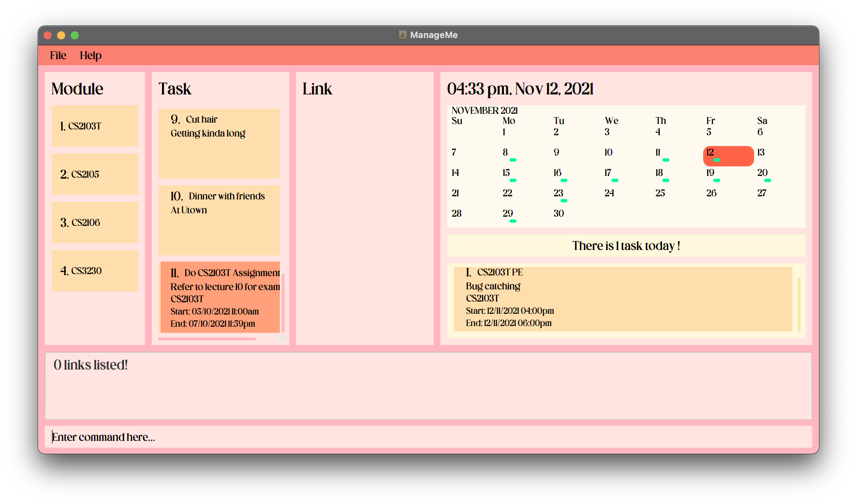Select the CS2103T module card
The width and height of the screenshot is (857, 504).
click(94, 126)
